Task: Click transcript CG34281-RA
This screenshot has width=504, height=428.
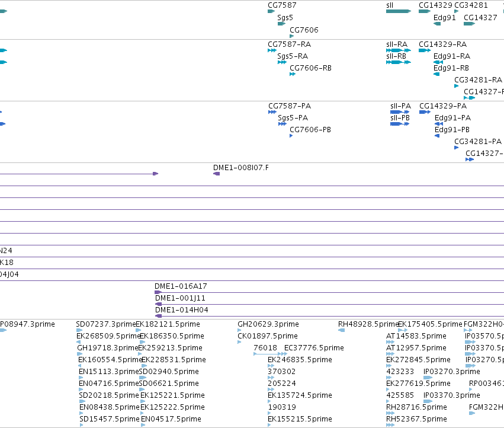Action: pyautogui.click(x=478, y=80)
